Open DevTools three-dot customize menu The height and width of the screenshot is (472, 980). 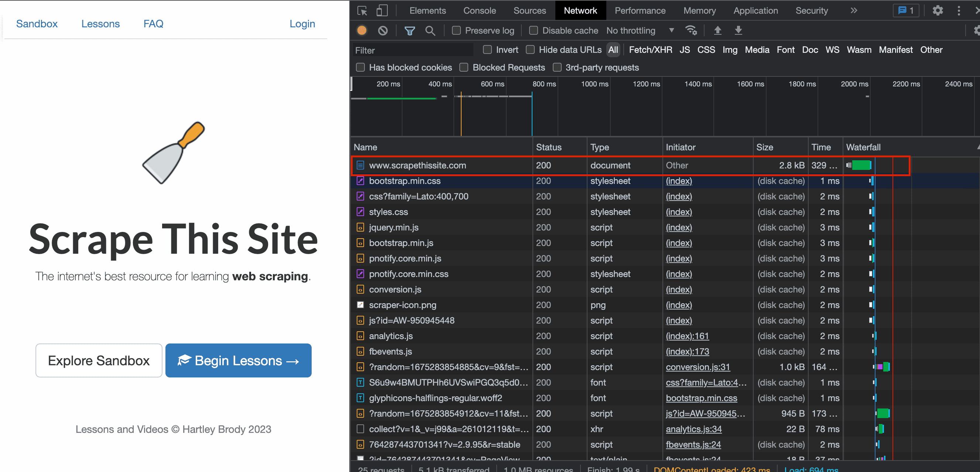[959, 11]
